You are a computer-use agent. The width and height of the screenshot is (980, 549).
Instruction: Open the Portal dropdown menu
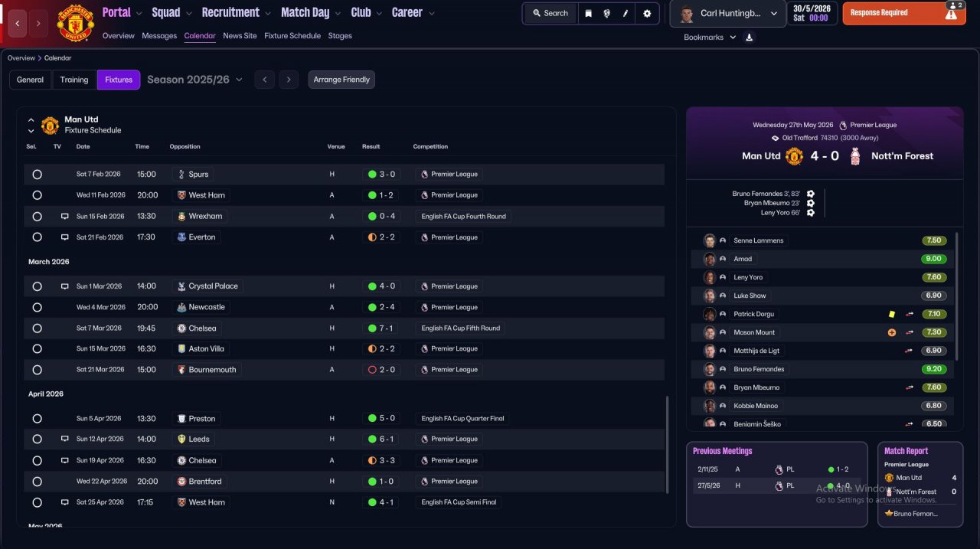[x=122, y=12]
